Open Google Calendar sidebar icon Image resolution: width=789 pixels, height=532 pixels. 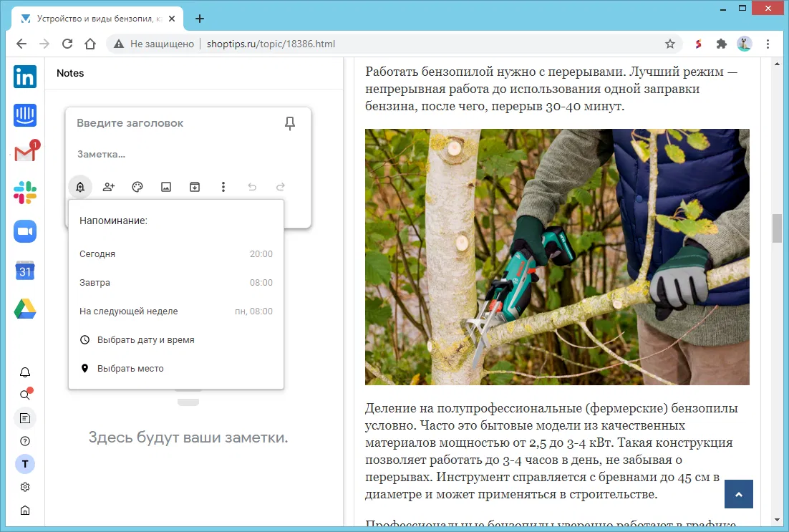tap(24, 270)
